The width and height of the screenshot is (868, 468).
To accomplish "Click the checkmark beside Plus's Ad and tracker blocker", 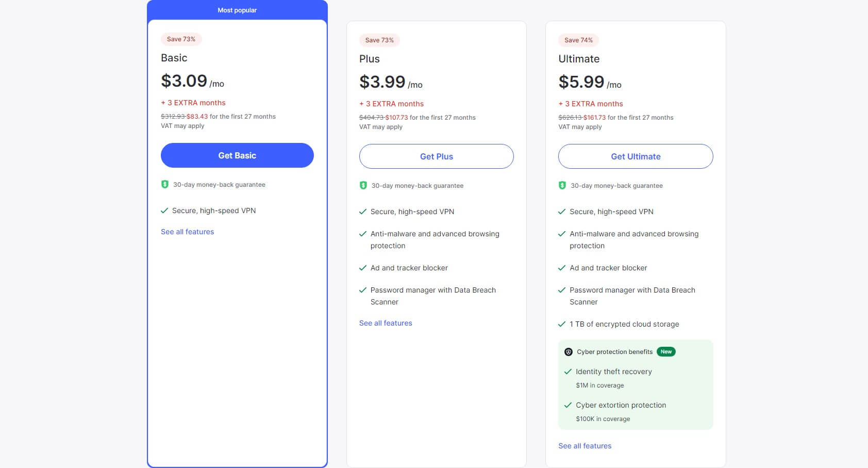I will [363, 268].
